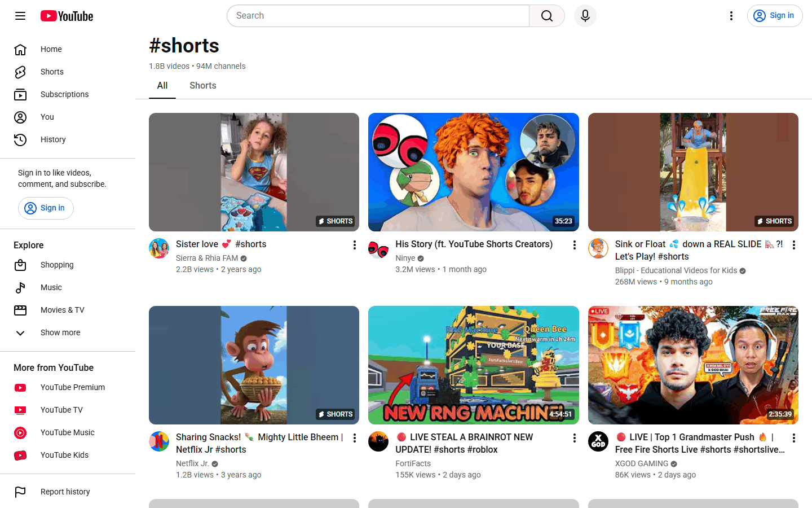Go to Home in sidebar
The width and height of the screenshot is (812, 508).
click(x=68, y=49)
